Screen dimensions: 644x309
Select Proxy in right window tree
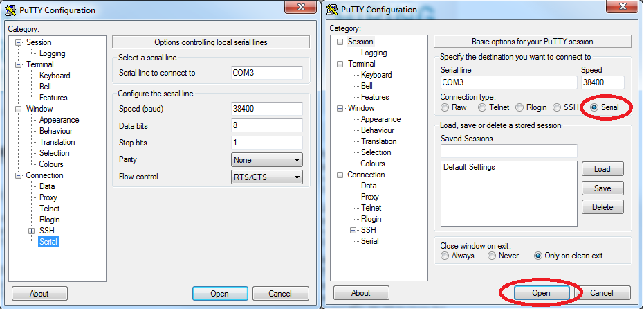pyautogui.click(x=369, y=197)
